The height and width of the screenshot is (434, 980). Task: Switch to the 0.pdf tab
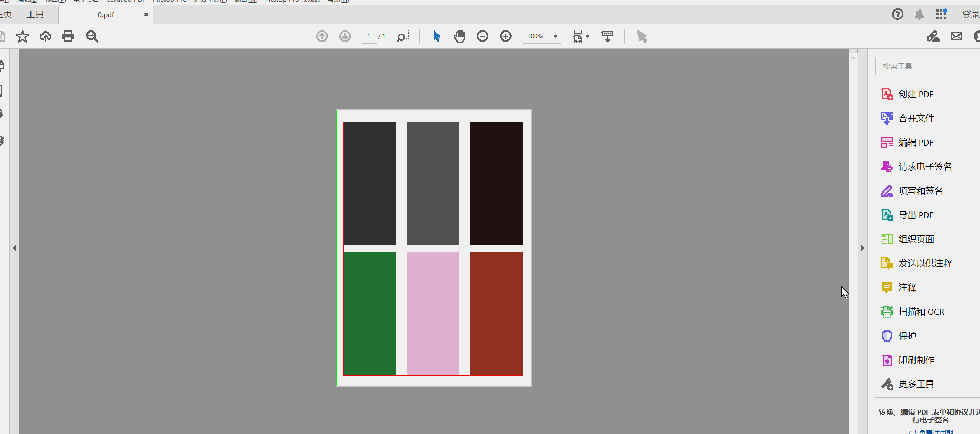[106, 15]
